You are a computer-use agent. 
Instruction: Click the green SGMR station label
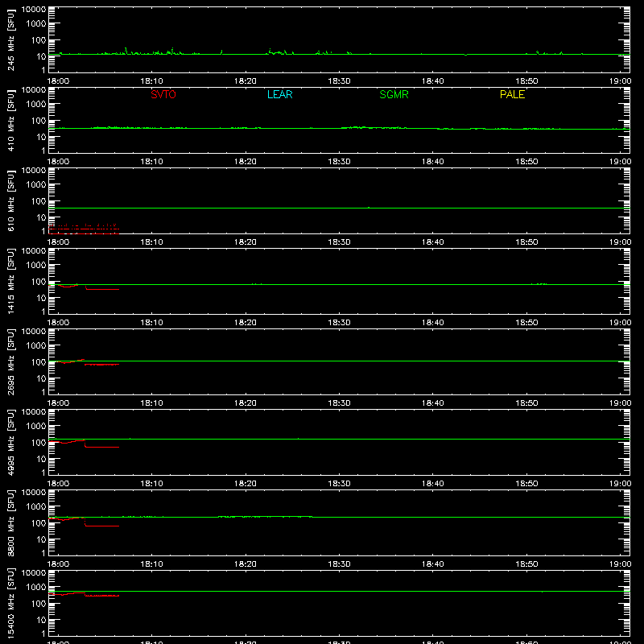394,94
